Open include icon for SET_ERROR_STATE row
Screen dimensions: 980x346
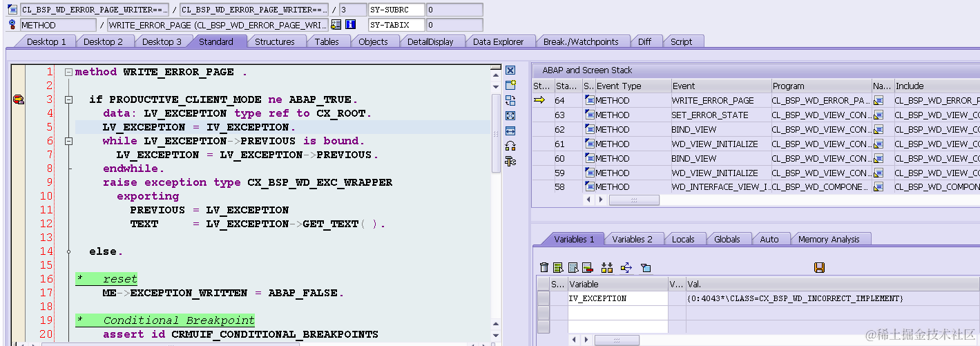[x=878, y=115]
